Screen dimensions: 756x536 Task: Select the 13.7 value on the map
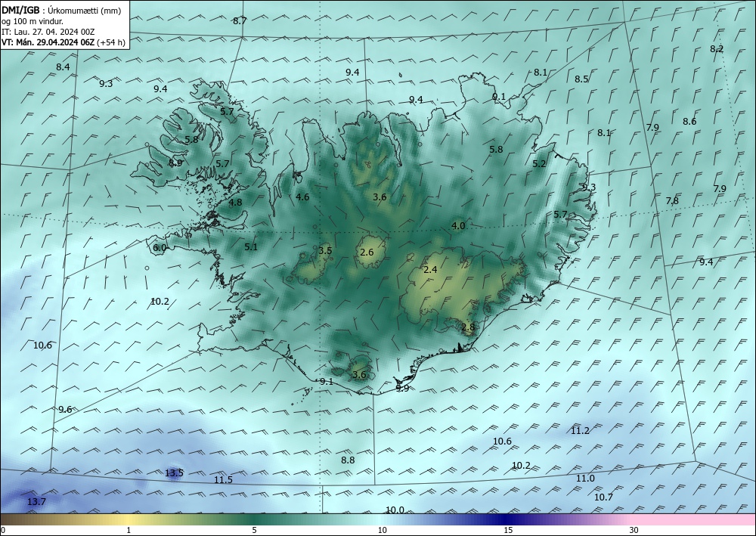pos(36,502)
